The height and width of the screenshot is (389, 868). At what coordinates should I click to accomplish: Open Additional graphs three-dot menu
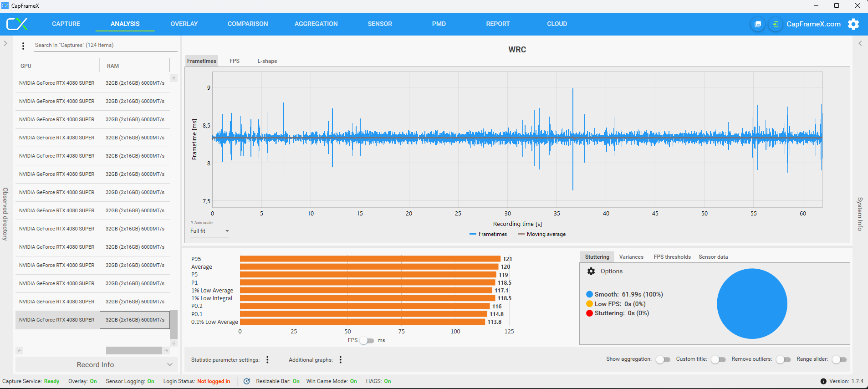click(x=340, y=360)
